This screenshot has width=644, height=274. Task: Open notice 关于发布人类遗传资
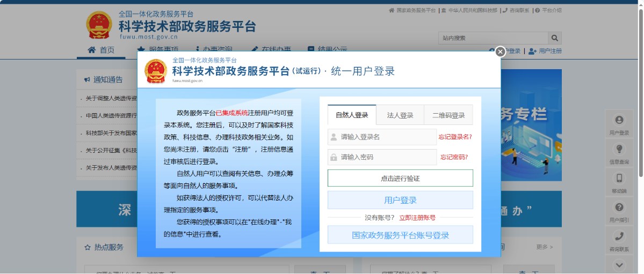click(111, 168)
